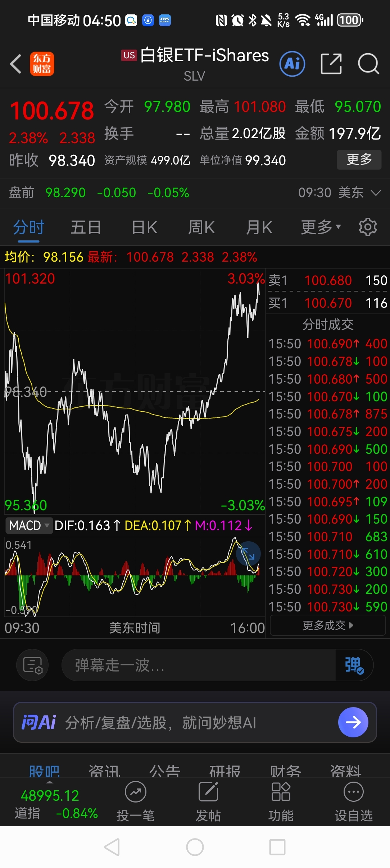
Task: Tap 卖1 100.680 quote row
Action: pos(328,280)
